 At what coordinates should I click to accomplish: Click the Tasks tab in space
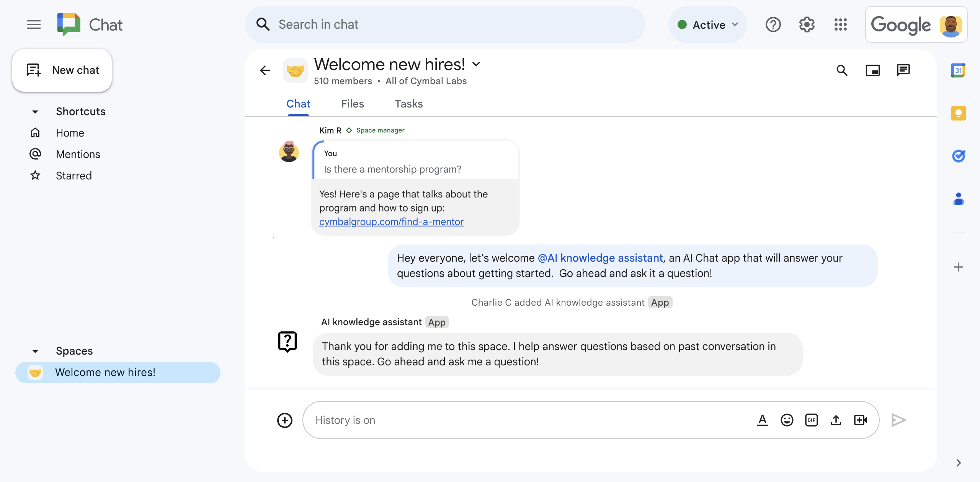[x=408, y=104]
